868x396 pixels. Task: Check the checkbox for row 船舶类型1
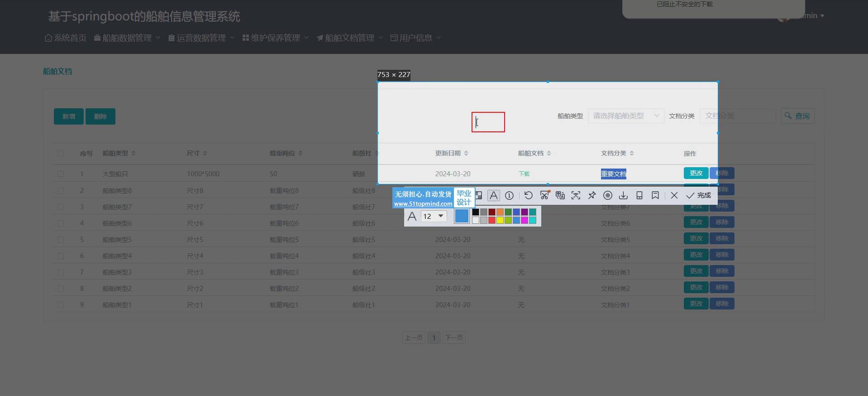click(61, 305)
